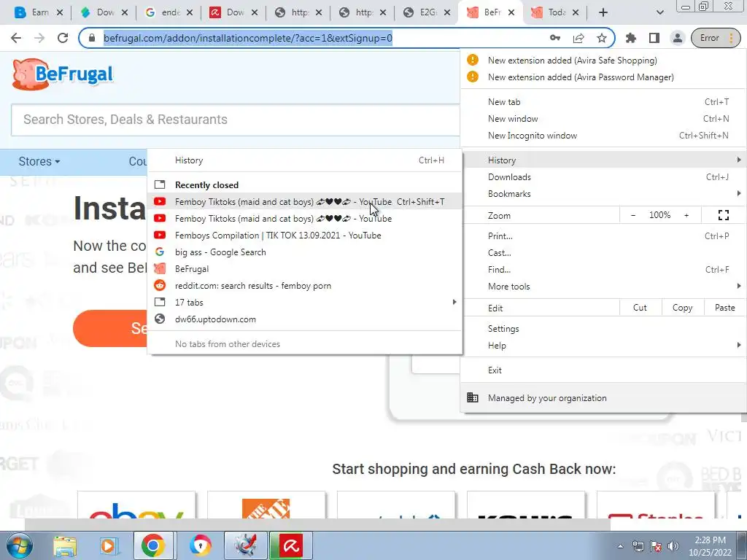
Task: Reopen Femboys Compilation TIK TOK 13.09.2021 entry
Action: (x=305, y=236)
